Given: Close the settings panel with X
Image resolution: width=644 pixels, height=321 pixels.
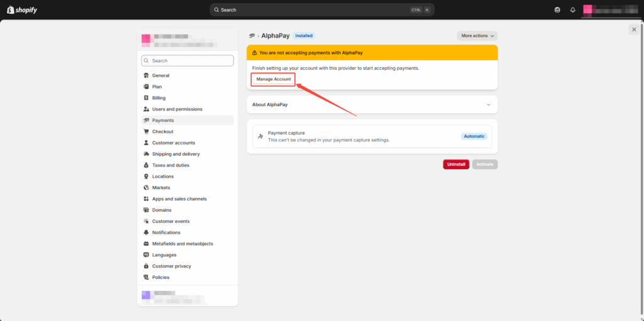Looking at the screenshot, I should pyautogui.click(x=633, y=30).
